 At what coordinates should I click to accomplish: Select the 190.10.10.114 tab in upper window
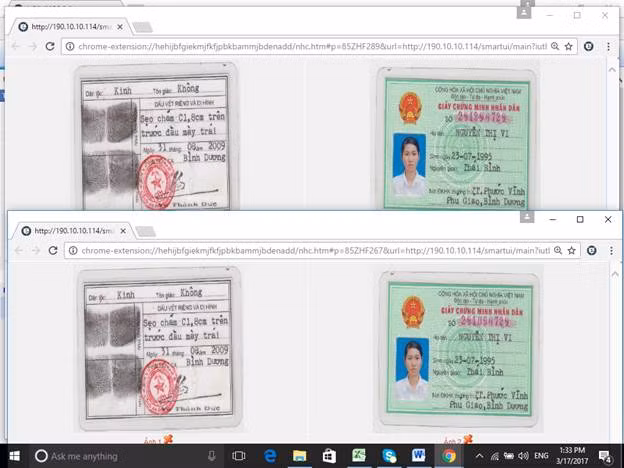(70, 27)
